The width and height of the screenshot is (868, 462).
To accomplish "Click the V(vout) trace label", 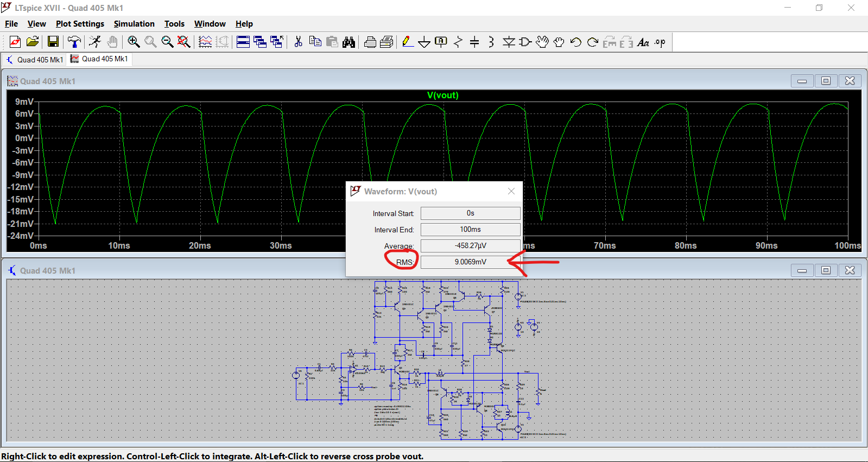I will click(443, 96).
